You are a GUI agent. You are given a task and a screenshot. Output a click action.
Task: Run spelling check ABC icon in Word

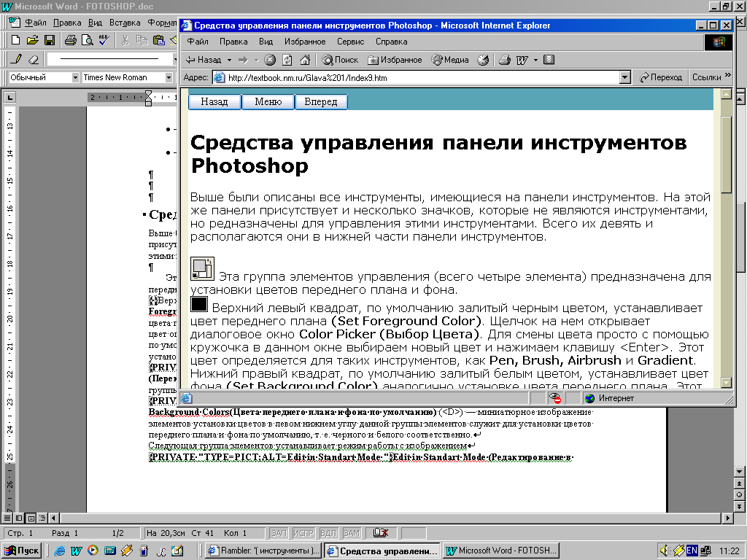104,40
